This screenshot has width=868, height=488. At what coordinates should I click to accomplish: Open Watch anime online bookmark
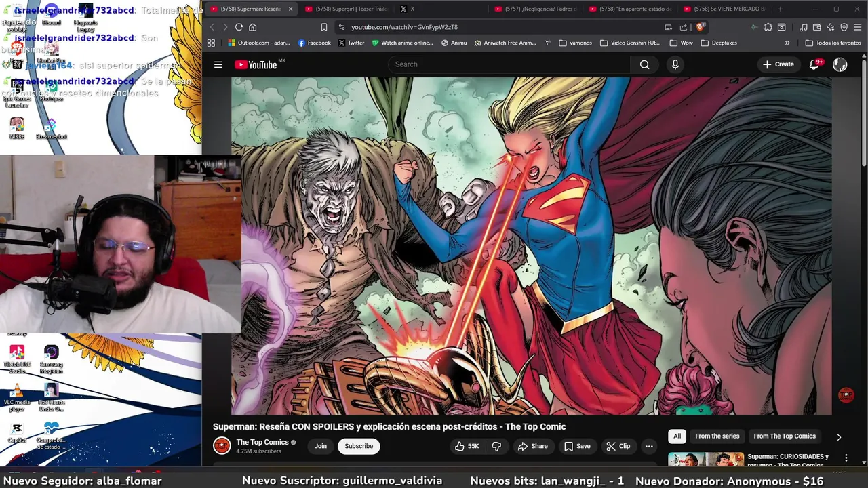(401, 43)
